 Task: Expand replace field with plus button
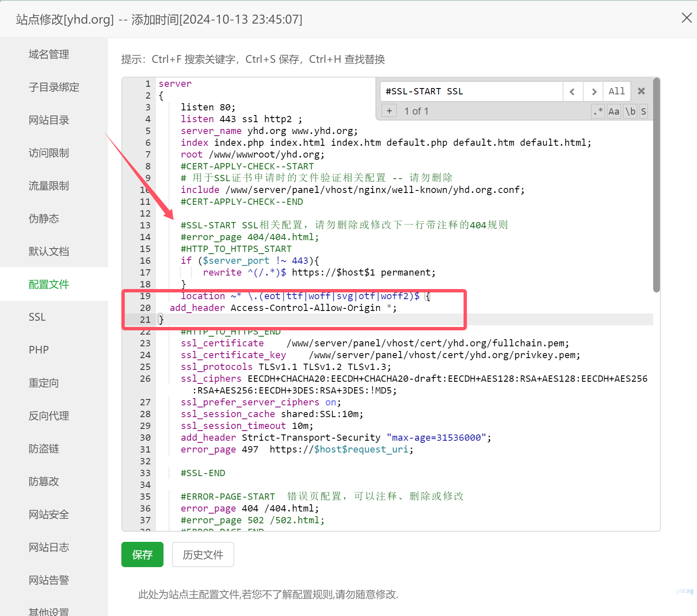[389, 111]
